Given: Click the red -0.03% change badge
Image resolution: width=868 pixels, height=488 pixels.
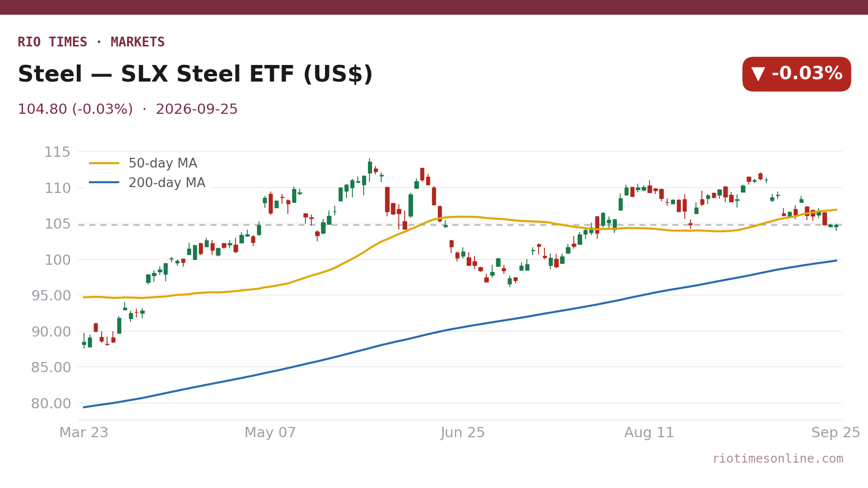Looking at the screenshot, I should click(797, 74).
